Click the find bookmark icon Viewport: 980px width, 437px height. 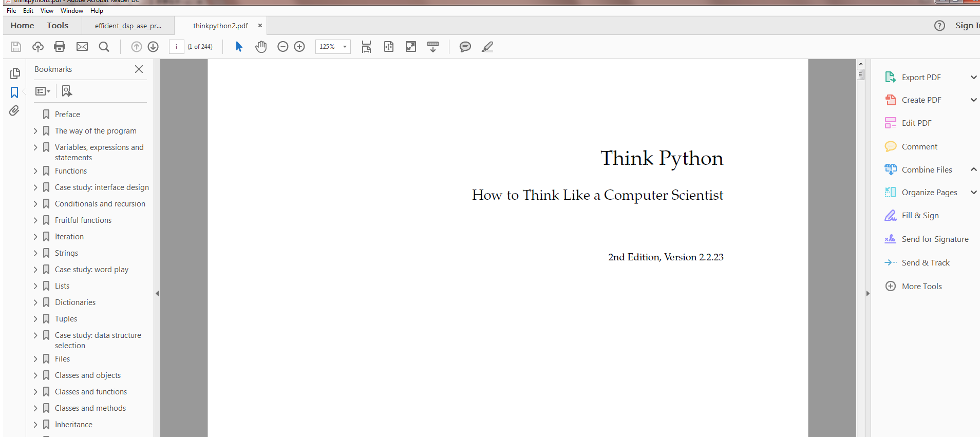pos(67,91)
